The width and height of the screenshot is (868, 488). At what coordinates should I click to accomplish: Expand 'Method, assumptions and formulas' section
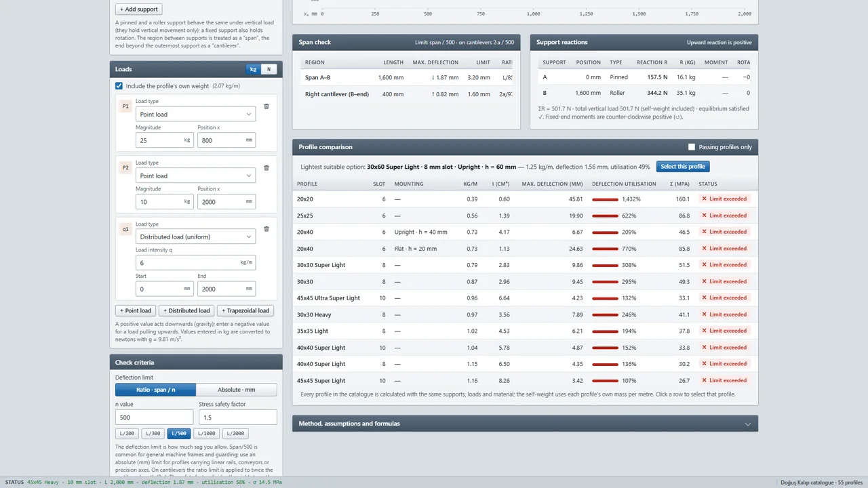[525, 424]
